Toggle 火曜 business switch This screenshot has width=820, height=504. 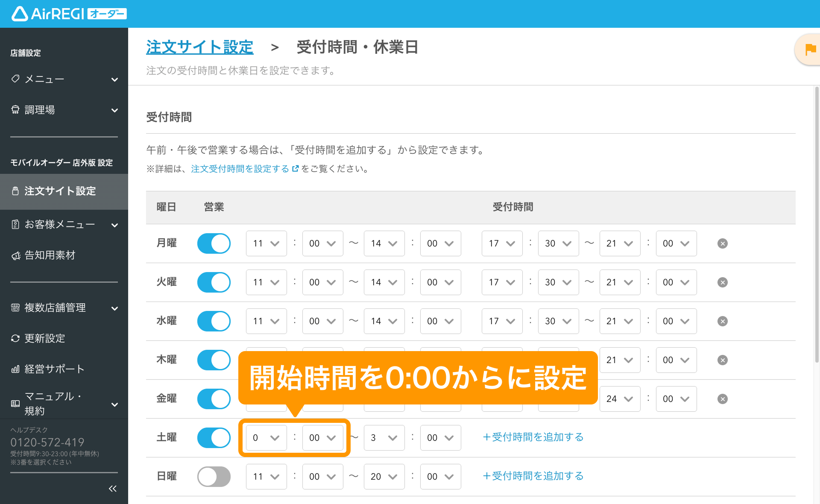click(x=214, y=282)
